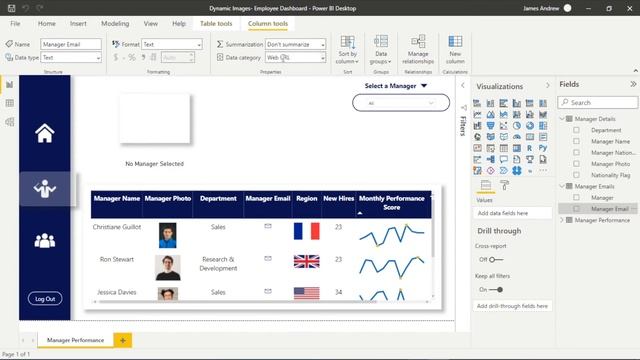Expand the Manager Performance table
640x360 pixels.
562,220
